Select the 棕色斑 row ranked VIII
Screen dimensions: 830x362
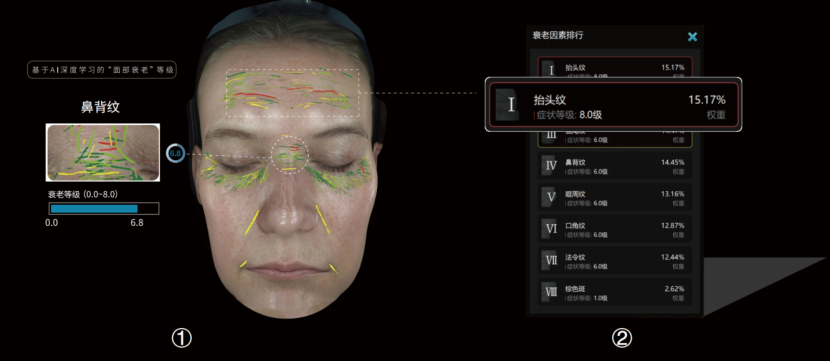click(615, 292)
